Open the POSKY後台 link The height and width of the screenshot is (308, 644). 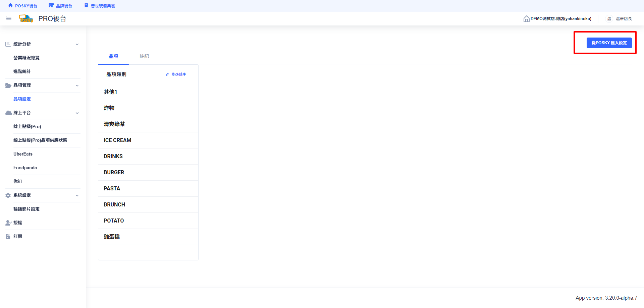pos(22,6)
